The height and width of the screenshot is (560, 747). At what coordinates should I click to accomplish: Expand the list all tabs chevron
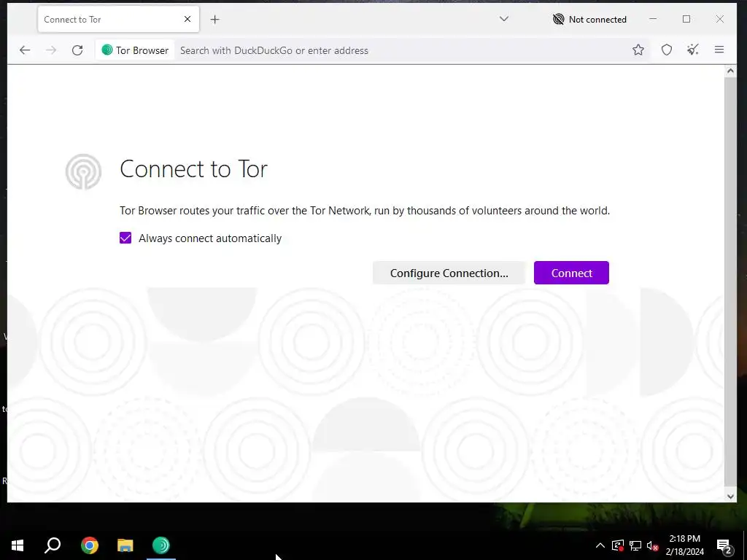[x=504, y=19]
